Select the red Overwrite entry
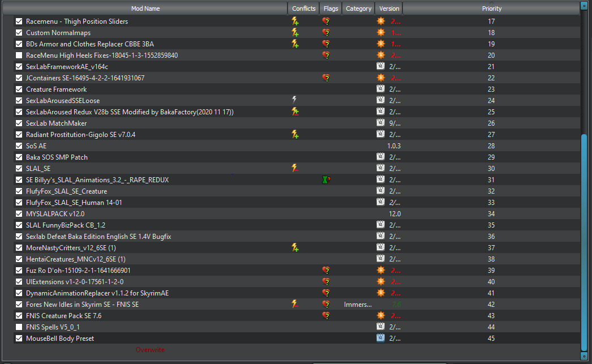592x364 pixels. coord(151,350)
